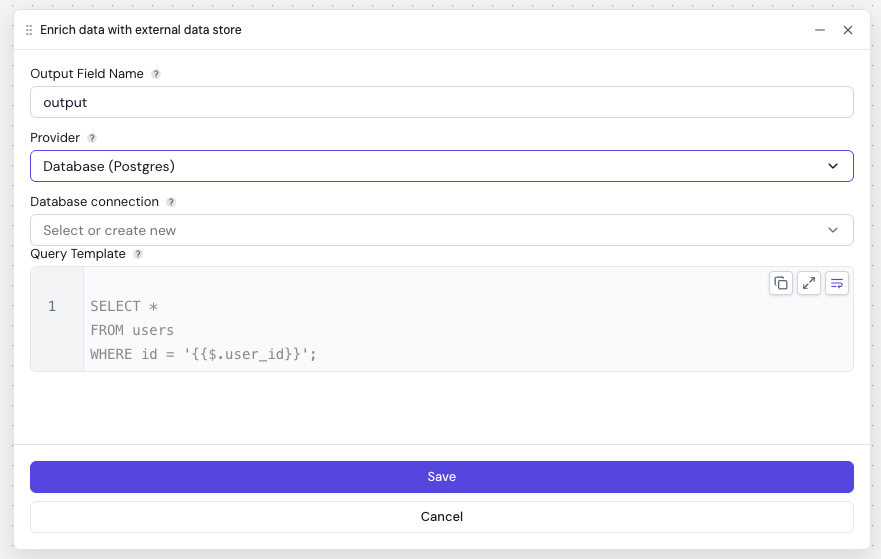This screenshot has width=881, height=559.
Task: Click the FROM users line
Action: [x=132, y=330]
